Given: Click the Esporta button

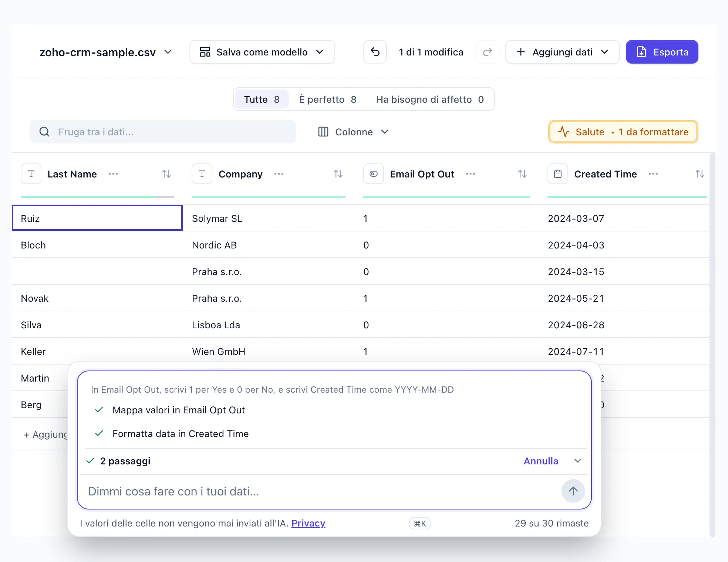Looking at the screenshot, I should (662, 52).
